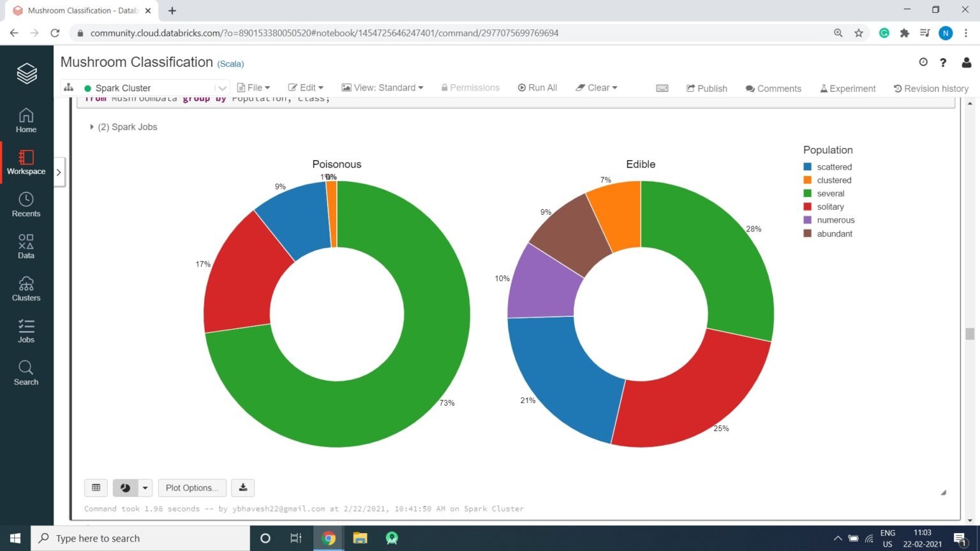Click the Poisonous chart title

pos(337,164)
